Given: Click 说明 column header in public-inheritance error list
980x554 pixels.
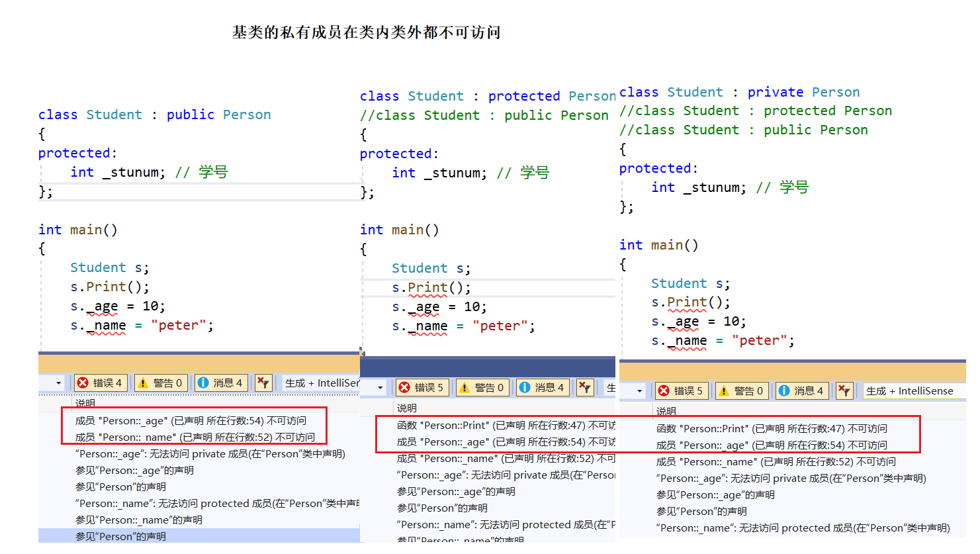Looking at the screenshot, I should (x=85, y=403).
